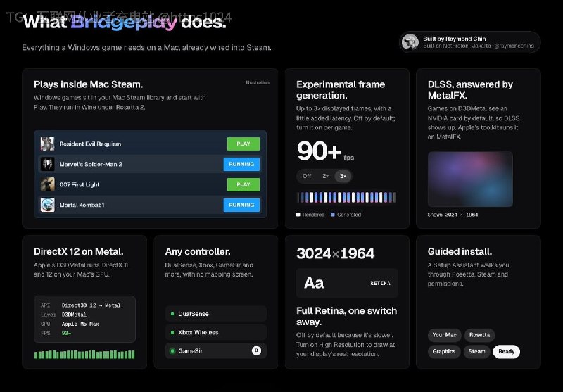Click RUNNING button for Marvel's Spider-Man 2
Image resolution: width=563 pixels, height=392 pixels.
tap(241, 164)
